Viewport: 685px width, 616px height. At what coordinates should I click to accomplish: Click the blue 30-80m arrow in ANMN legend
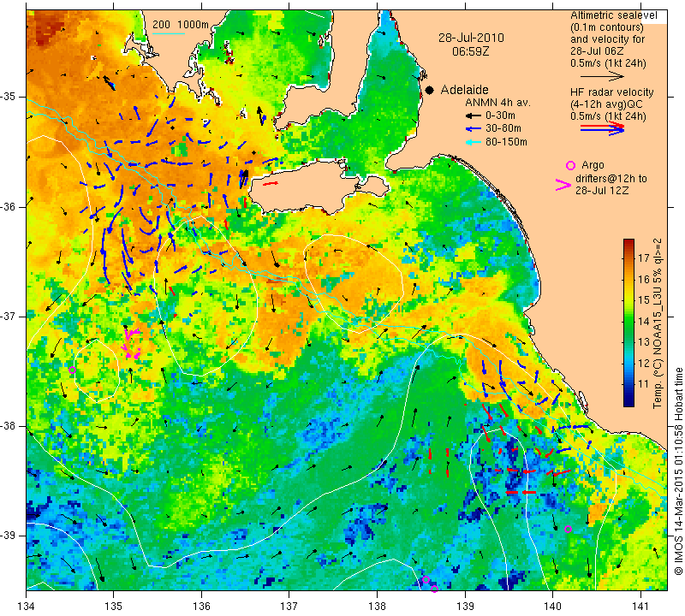click(x=473, y=129)
